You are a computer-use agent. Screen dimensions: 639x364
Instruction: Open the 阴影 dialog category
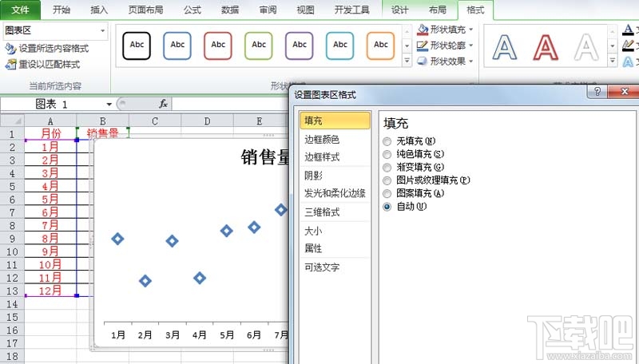pyautogui.click(x=335, y=176)
